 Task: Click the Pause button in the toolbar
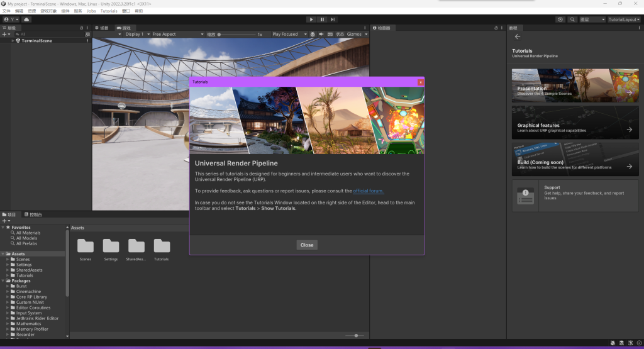click(x=322, y=19)
